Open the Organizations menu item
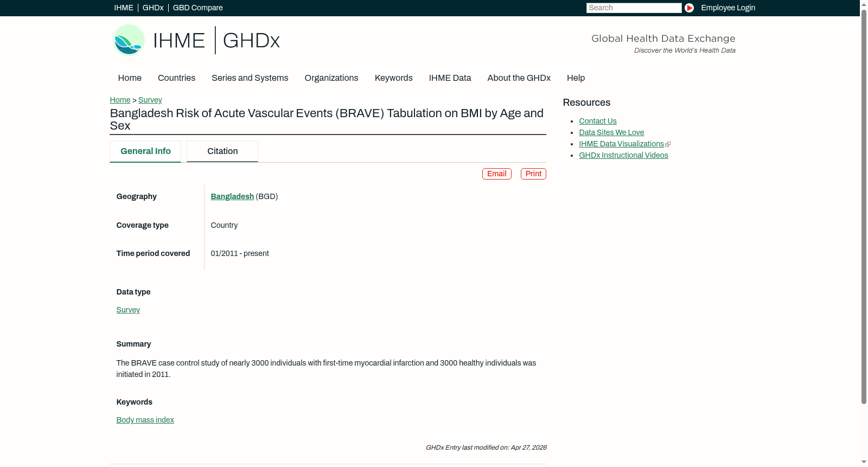Screen dimensions: 868x467 tap(331, 78)
